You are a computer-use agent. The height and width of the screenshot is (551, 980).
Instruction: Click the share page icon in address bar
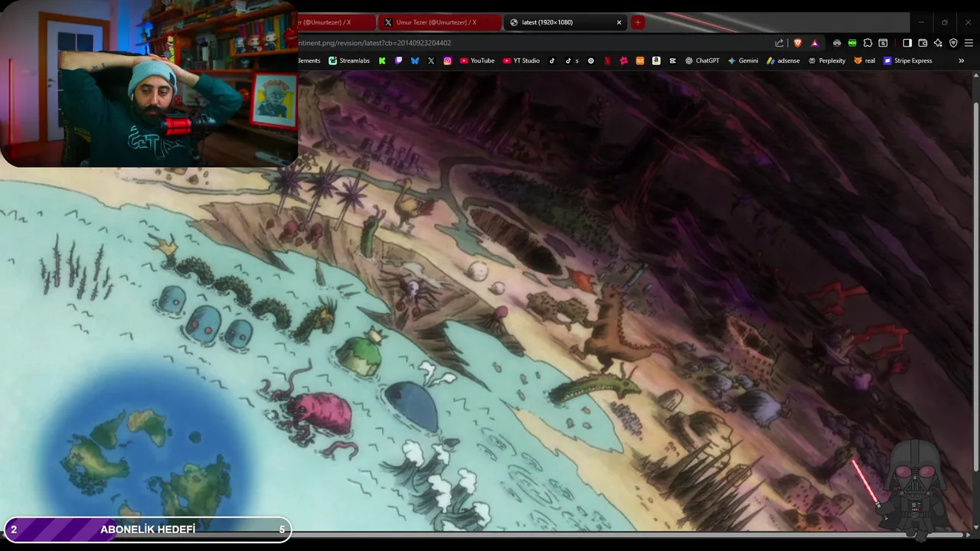coord(779,43)
